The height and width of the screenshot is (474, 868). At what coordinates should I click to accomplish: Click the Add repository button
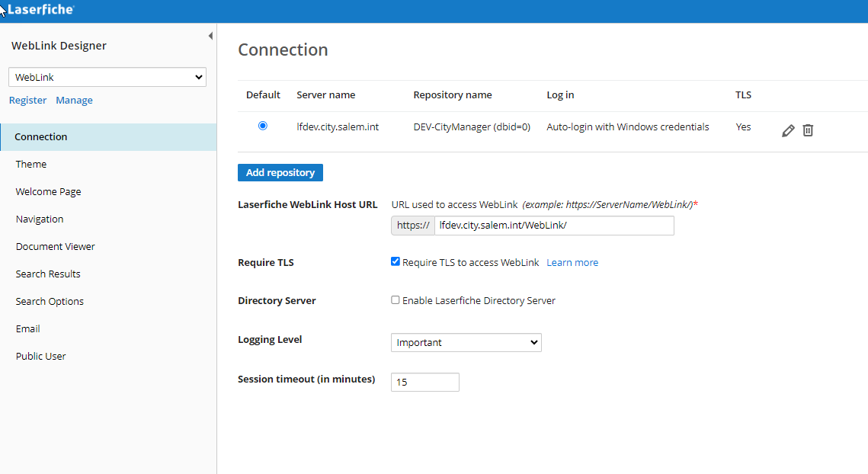pyautogui.click(x=280, y=173)
